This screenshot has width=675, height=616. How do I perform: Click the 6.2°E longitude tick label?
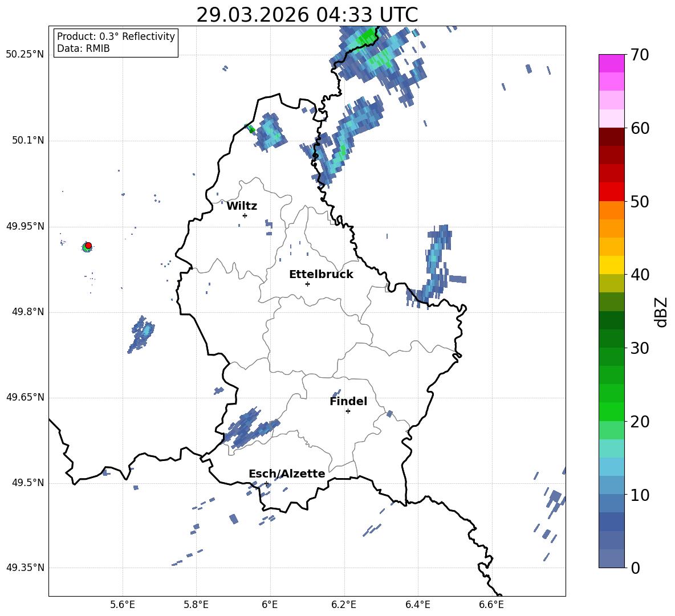point(344,605)
